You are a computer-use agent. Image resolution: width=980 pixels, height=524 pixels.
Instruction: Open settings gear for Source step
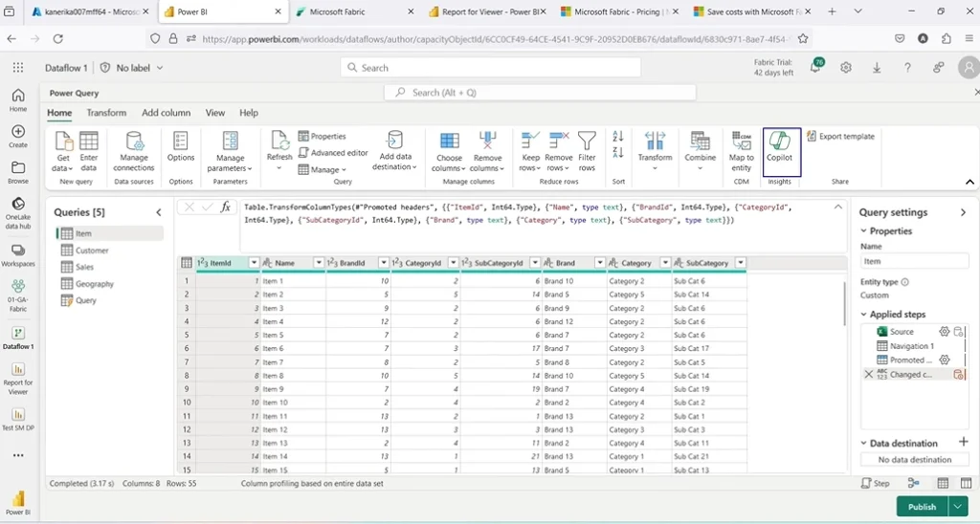(945, 332)
